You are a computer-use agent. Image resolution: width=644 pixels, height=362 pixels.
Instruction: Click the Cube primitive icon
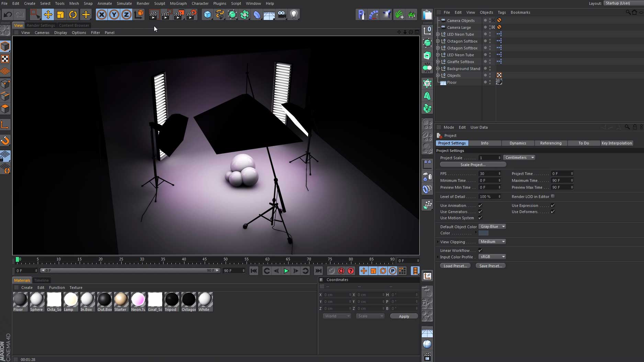coord(207,14)
